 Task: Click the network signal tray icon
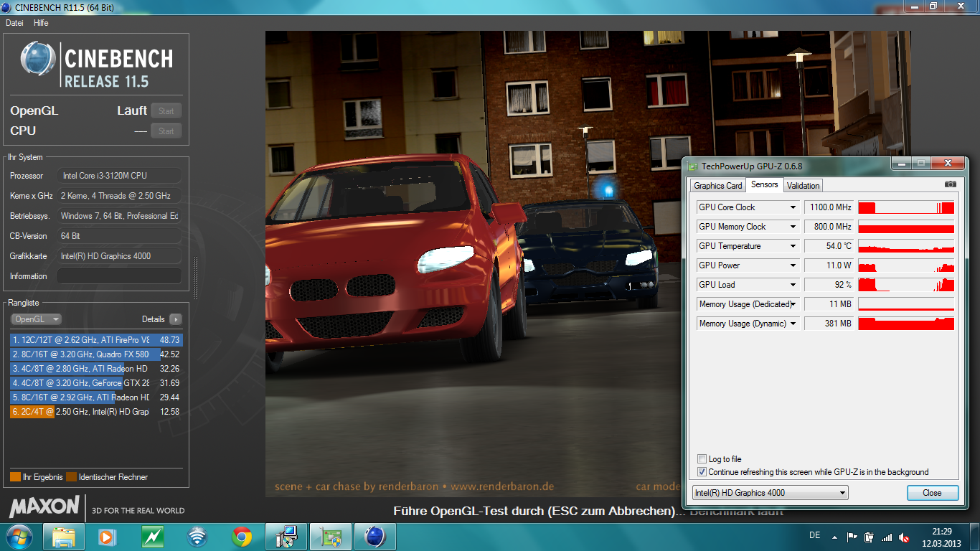click(x=887, y=537)
